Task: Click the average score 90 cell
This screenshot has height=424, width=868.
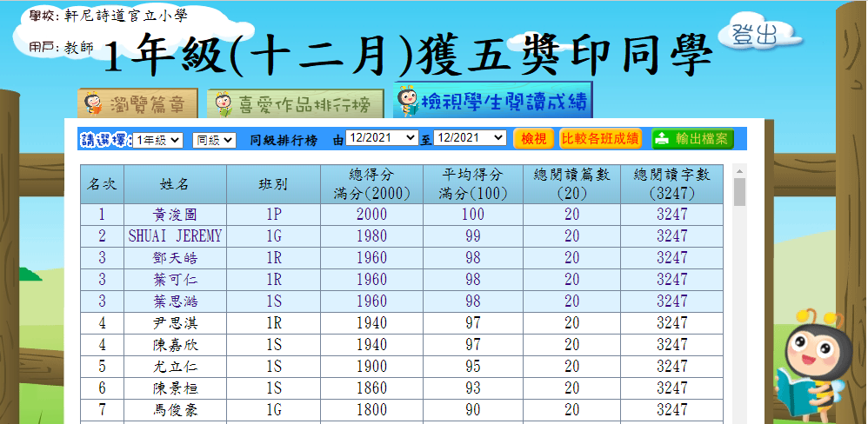Action: [x=473, y=409]
